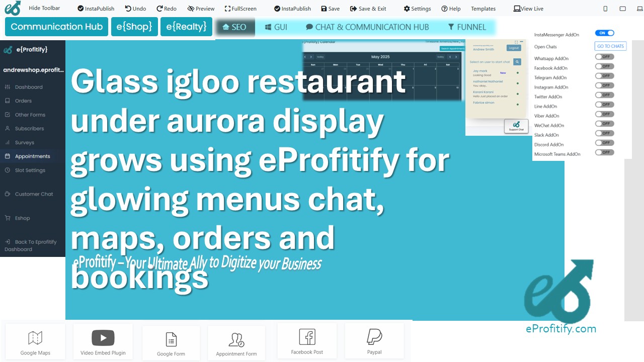The width and height of the screenshot is (644, 362).
Task: Enable the Line AddOn toggle
Action: pos(604,105)
